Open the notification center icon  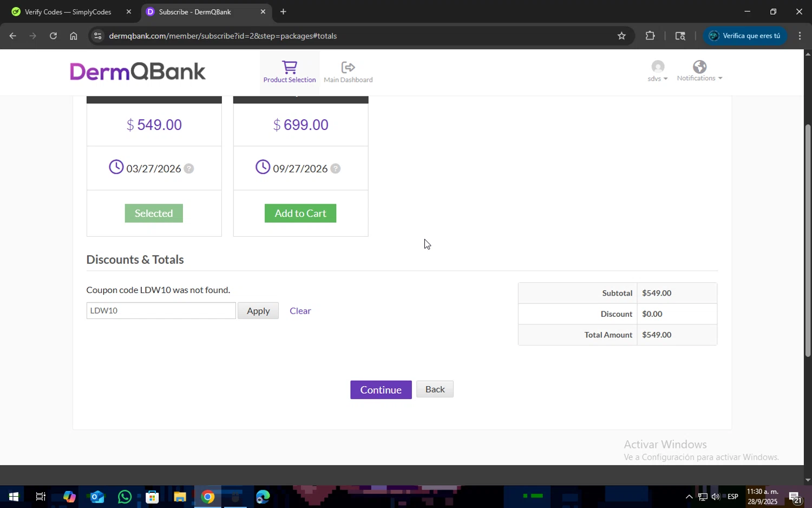pyautogui.click(x=795, y=497)
